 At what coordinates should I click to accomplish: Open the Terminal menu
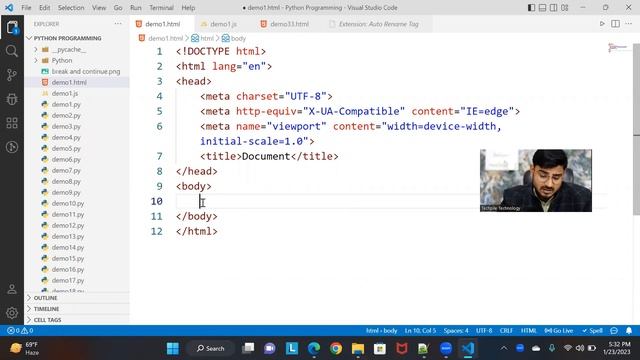161,8
